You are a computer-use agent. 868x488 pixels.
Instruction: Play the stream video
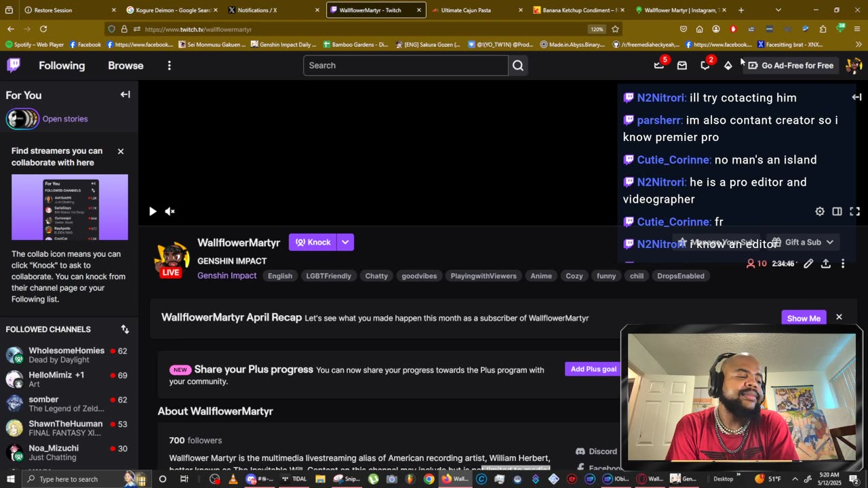tap(153, 211)
